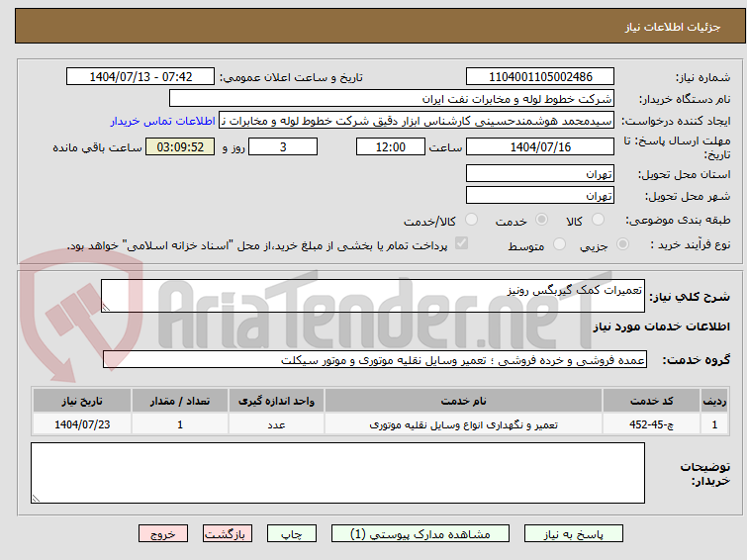
Task: Click the اطلاعات خدمات مورد نیاز heading
Action: tap(661, 327)
